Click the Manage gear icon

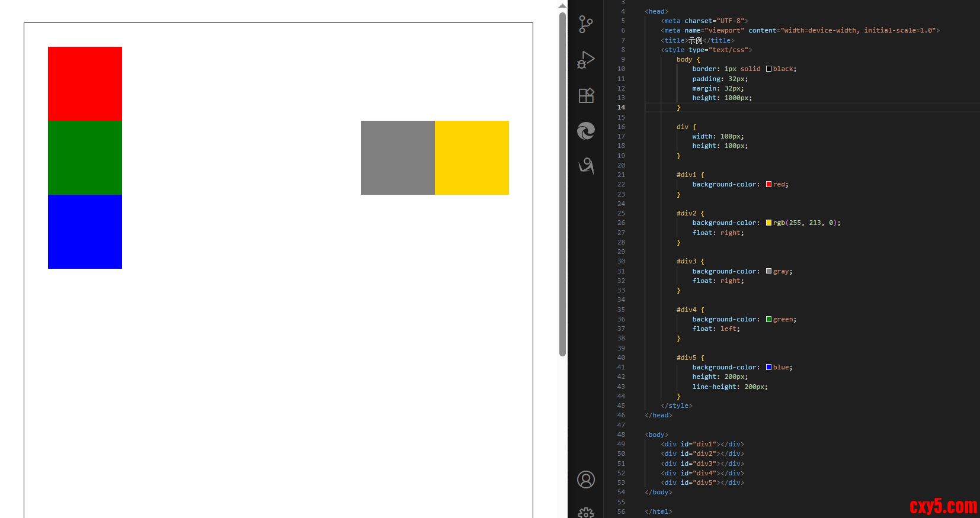(x=585, y=513)
